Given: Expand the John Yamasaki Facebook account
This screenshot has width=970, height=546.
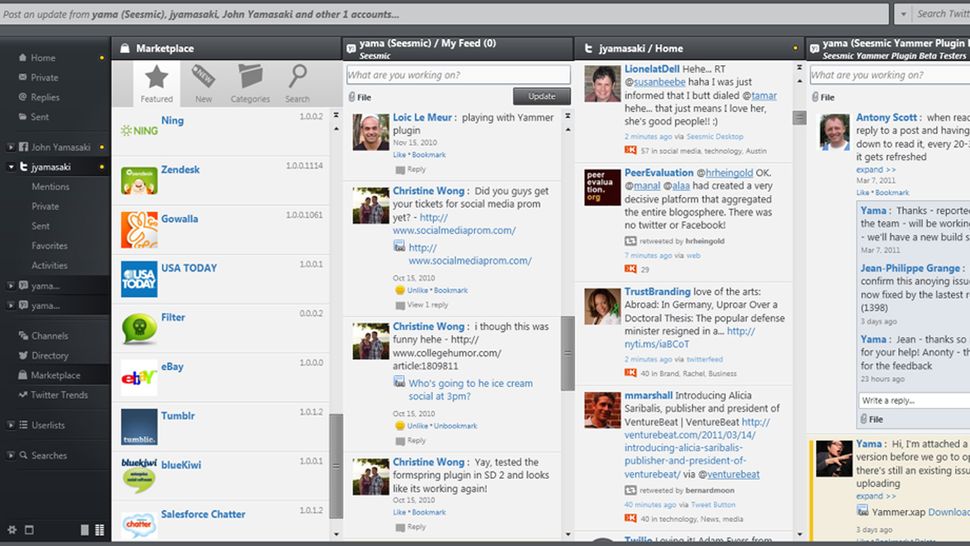Looking at the screenshot, I should pyautogui.click(x=11, y=147).
